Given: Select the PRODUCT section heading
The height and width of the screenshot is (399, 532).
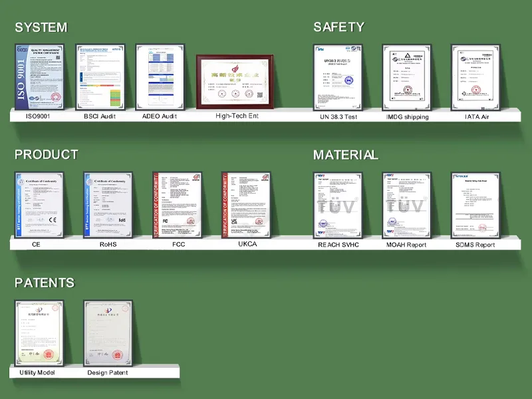Looking at the screenshot, I should 46,155.
